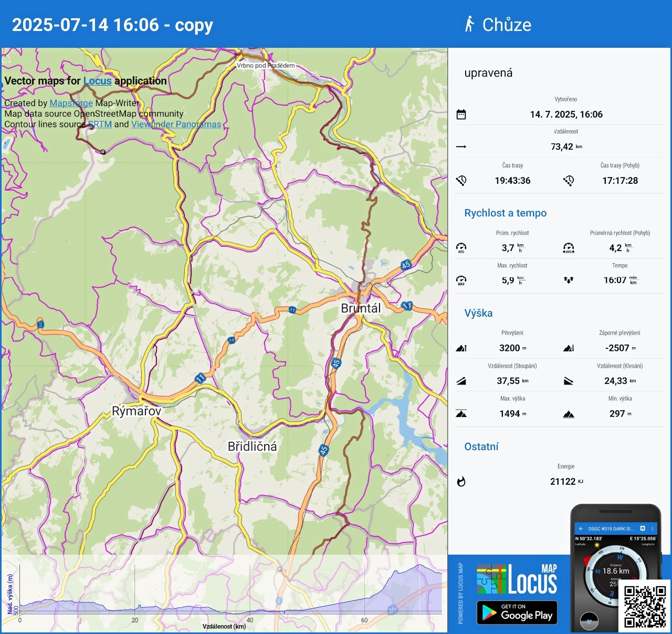
Task: Click the track endpoint marker on the map
Action: point(103,152)
